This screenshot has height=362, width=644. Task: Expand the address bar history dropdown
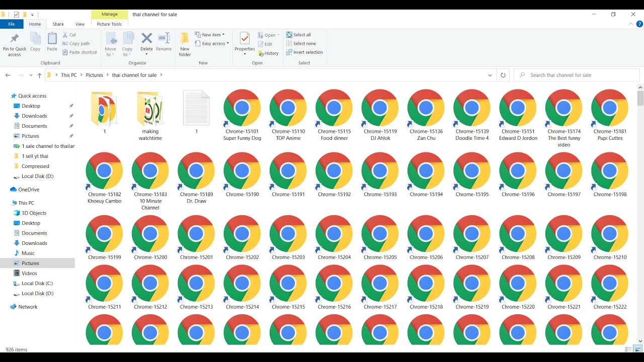pyautogui.click(x=490, y=75)
